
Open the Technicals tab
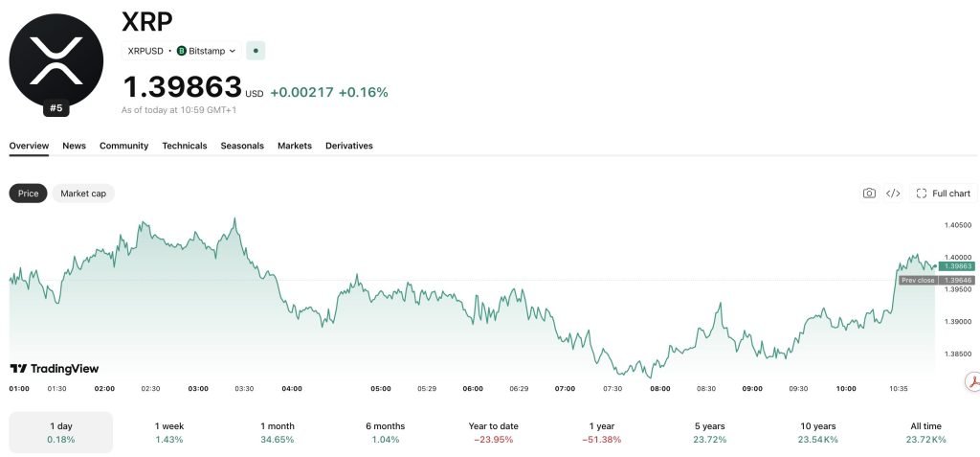pyautogui.click(x=185, y=146)
